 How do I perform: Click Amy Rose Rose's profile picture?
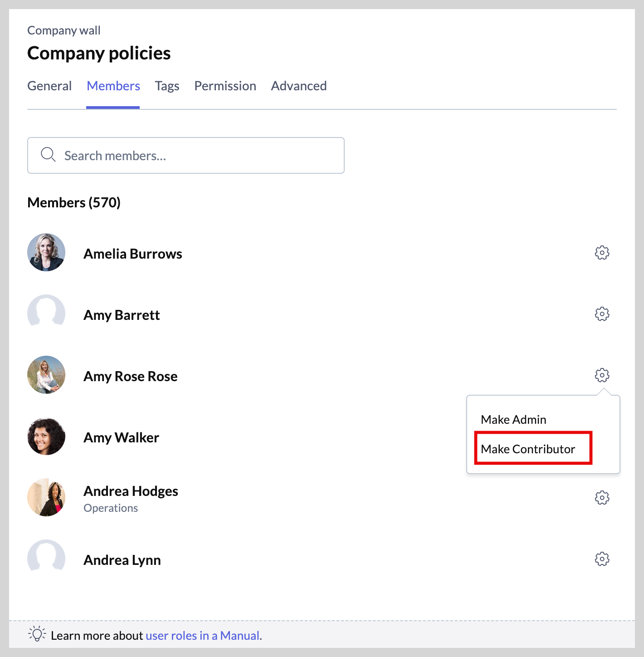(46, 375)
